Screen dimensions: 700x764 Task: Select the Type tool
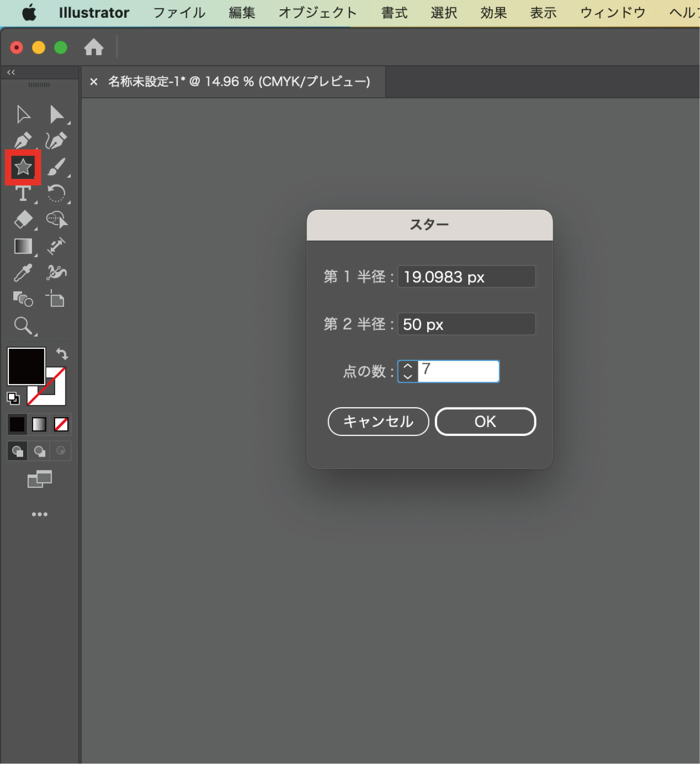pyautogui.click(x=23, y=193)
